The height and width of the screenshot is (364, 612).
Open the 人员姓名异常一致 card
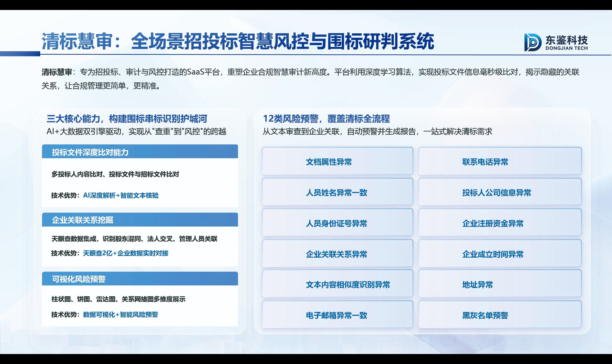(x=337, y=192)
